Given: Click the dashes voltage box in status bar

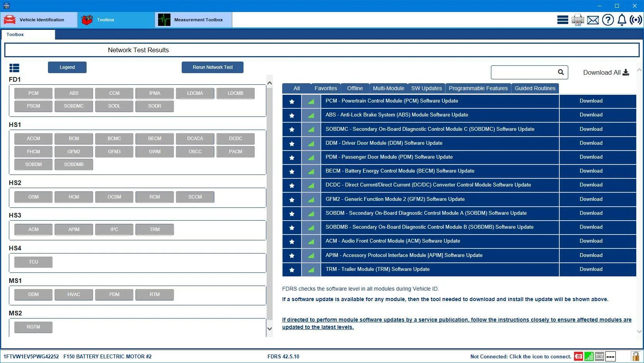Looking at the screenshot, I should point(610,356).
